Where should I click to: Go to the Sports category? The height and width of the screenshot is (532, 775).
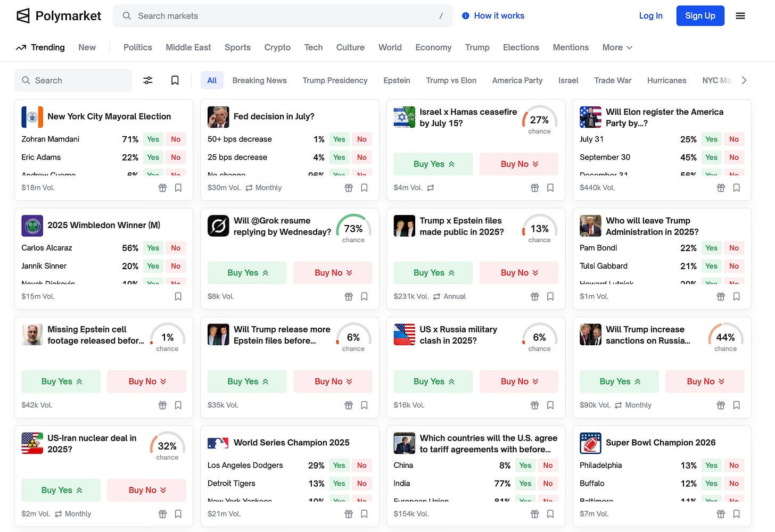click(237, 47)
